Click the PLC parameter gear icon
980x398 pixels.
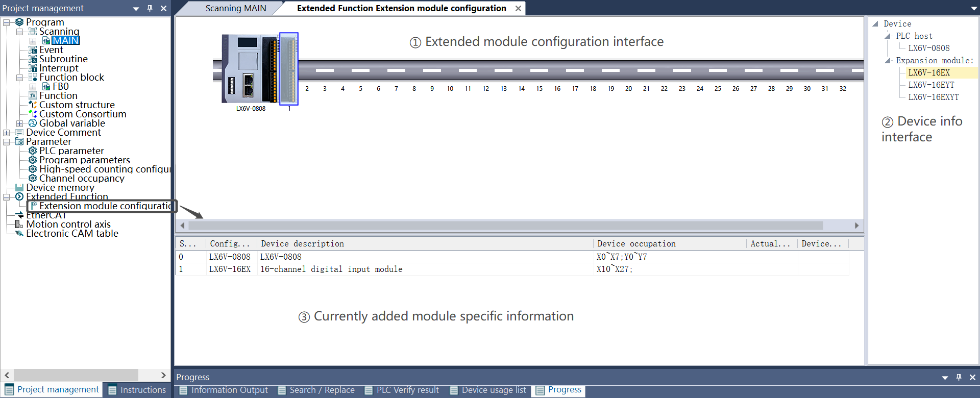[x=33, y=151]
